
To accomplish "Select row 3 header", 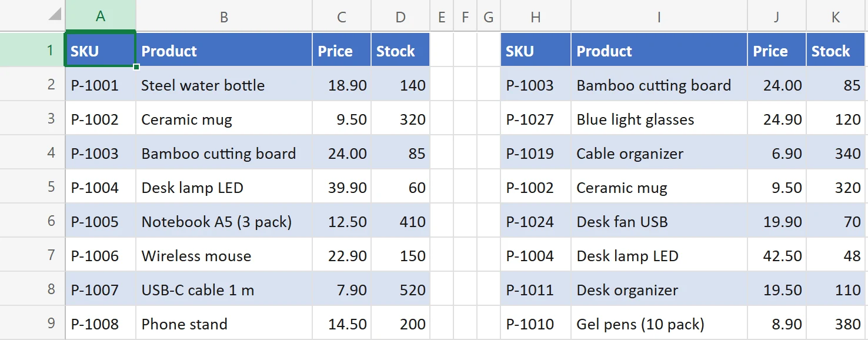I will click(x=32, y=118).
